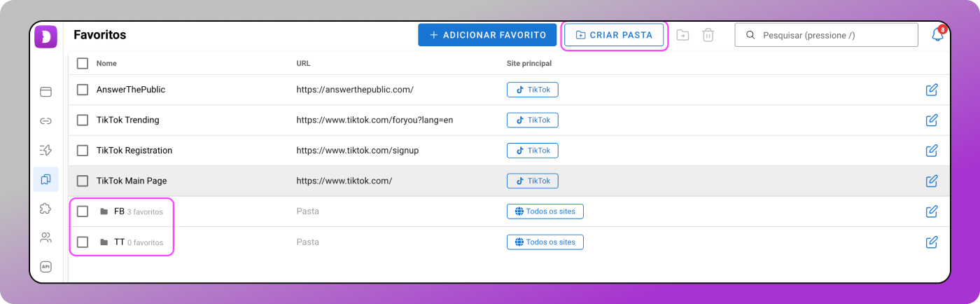Open the API icon in the sidebar

[45, 266]
